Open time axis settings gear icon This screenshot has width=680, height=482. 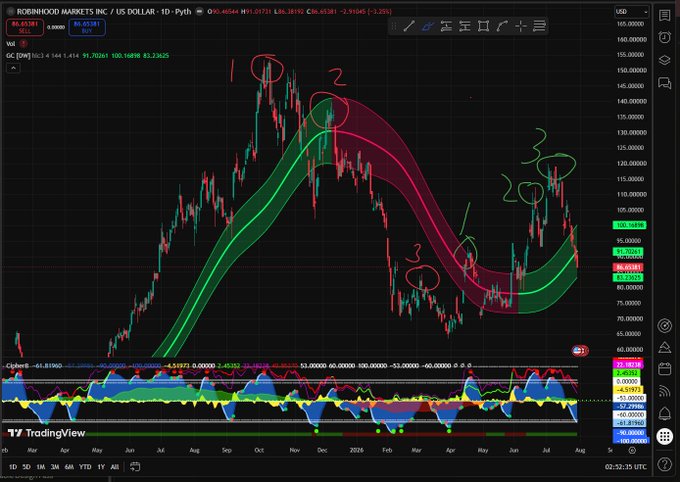point(632,450)
